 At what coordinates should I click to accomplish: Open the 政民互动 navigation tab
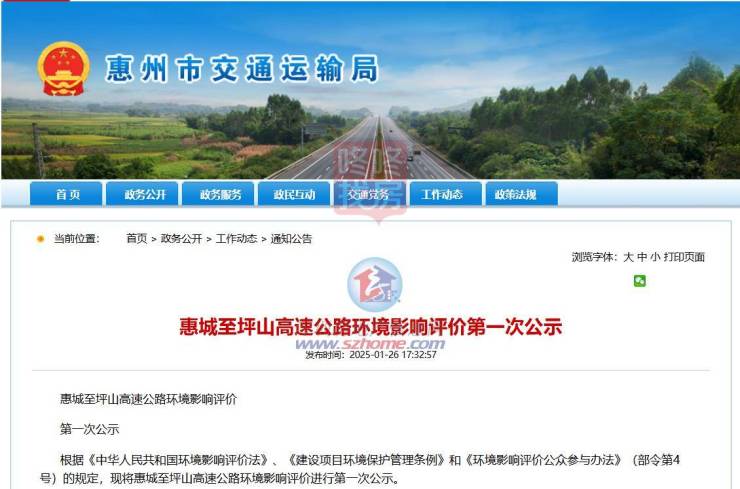pos(294,194)
